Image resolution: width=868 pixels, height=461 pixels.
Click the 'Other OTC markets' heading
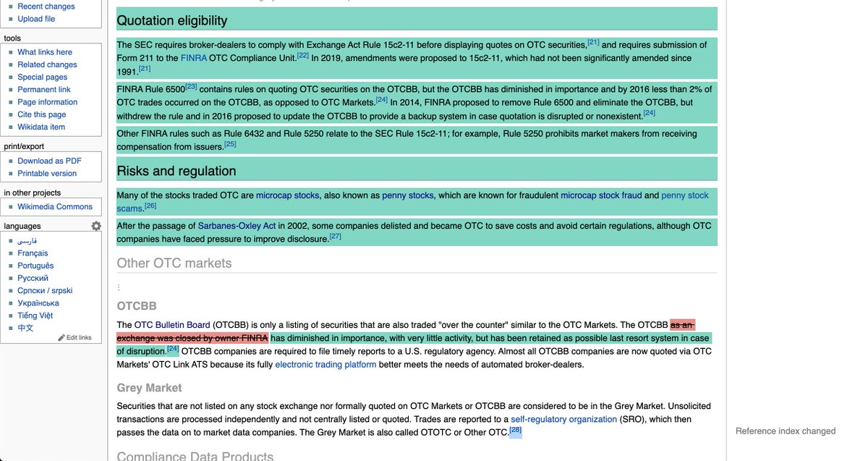tap(174, 263)
